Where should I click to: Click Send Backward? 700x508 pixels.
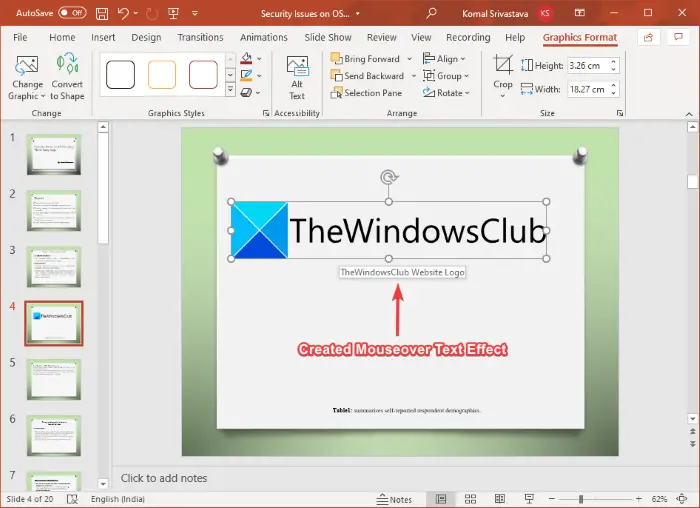(x=368, y=76)
